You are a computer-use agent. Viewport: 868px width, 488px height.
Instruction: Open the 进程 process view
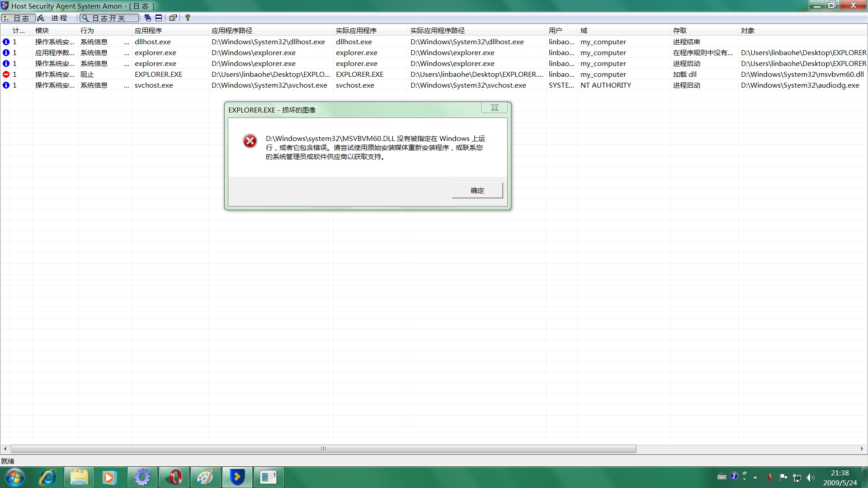tap(53, 18)
